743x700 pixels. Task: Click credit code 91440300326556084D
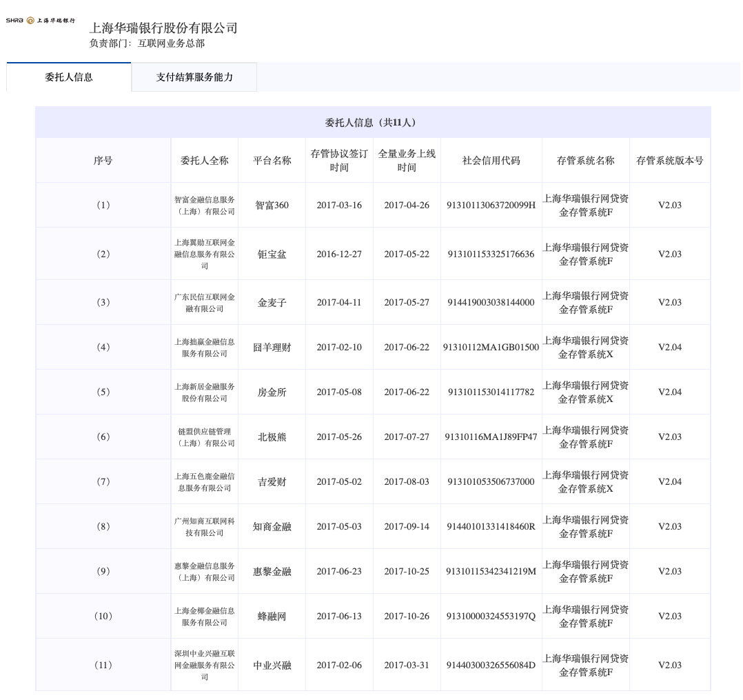pos(491,666)
